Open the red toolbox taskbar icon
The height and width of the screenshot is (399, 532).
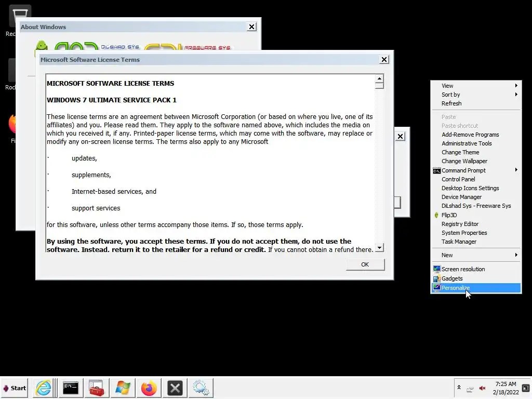click(97, 388)
